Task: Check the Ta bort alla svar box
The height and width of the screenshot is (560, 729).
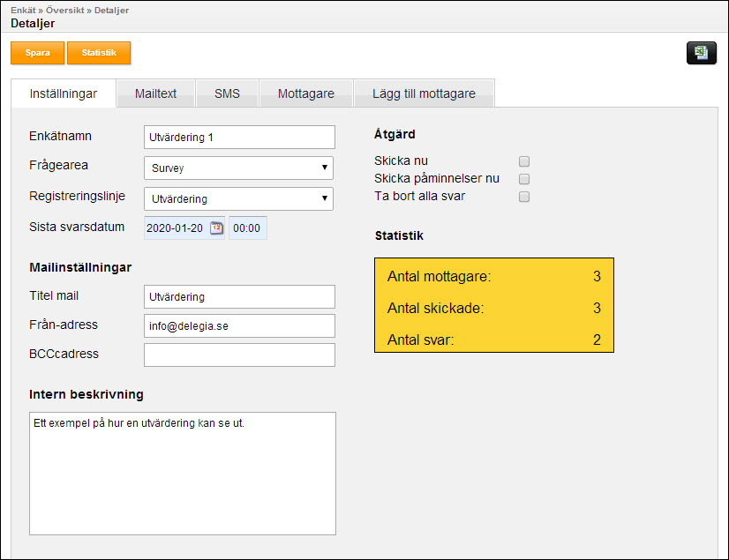Action: [524, 197]
